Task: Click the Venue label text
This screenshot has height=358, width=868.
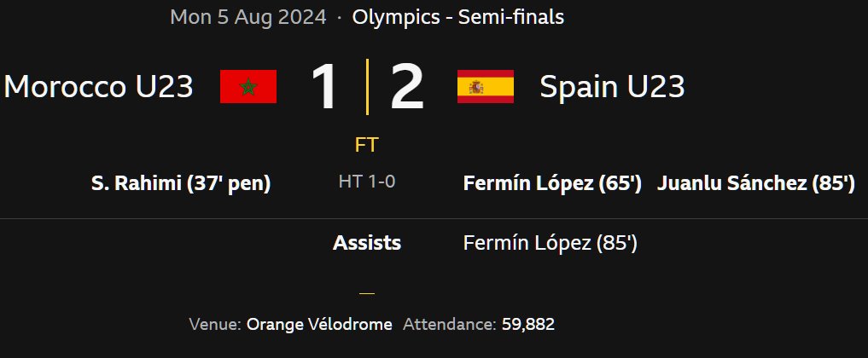Action: 215,324
